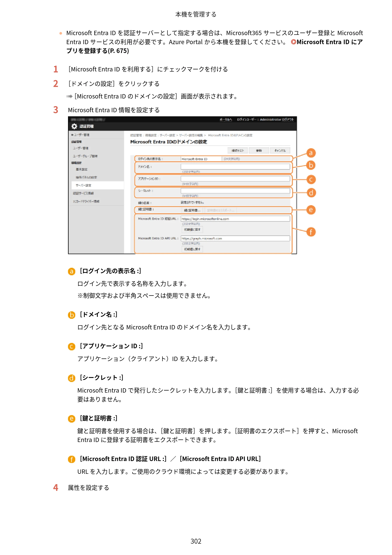The width and height of the screenshot is (392, 555).
Task: Select 操作パネルの設定 in the sidebar
Action: pyautogui.click(x=86, y=177)
